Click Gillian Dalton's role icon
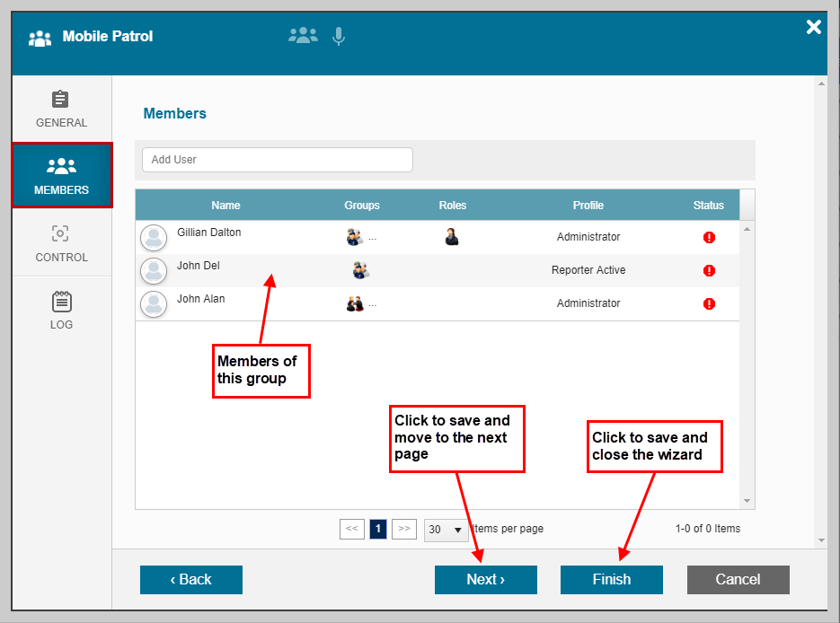The width and height of the screenshot is (840, 623). tap(452, 237)
